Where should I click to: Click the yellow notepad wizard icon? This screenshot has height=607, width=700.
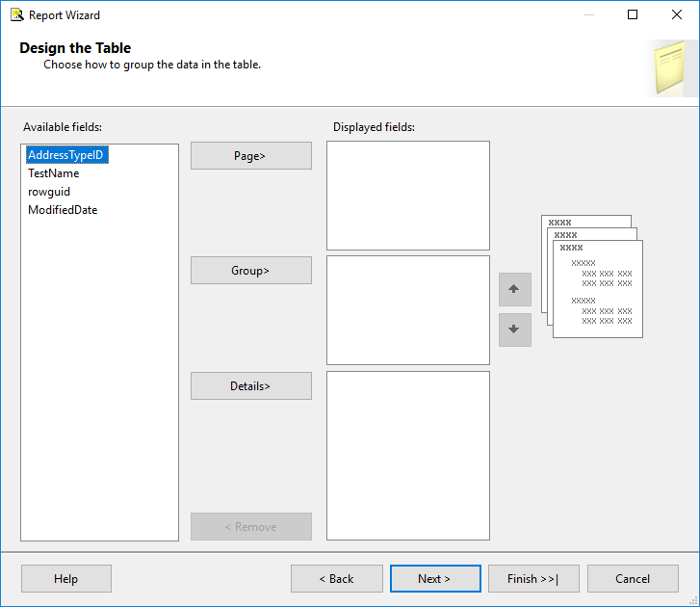[670, 67]
